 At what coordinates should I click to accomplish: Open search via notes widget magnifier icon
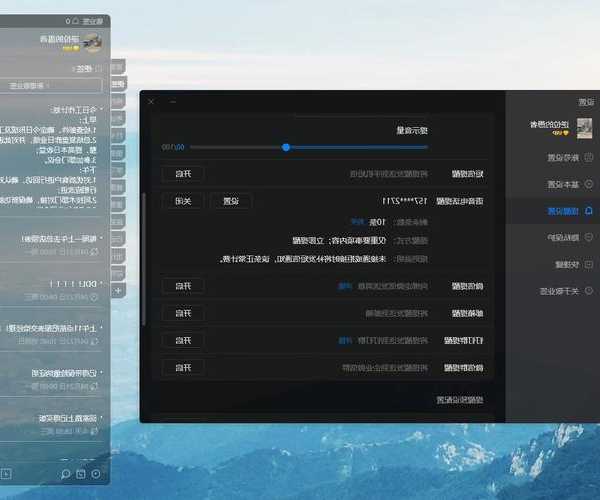tap(66, 473)
